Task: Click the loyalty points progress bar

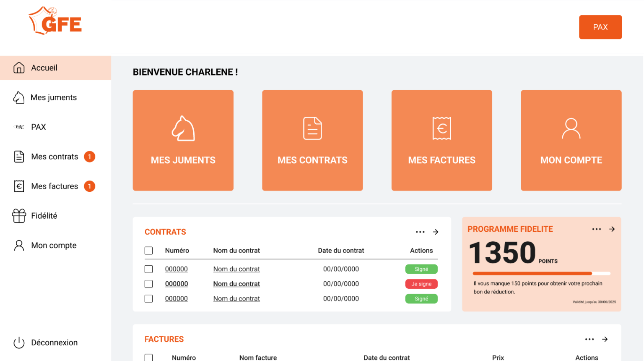Action: pyautogui.click(x=541, y=273)
